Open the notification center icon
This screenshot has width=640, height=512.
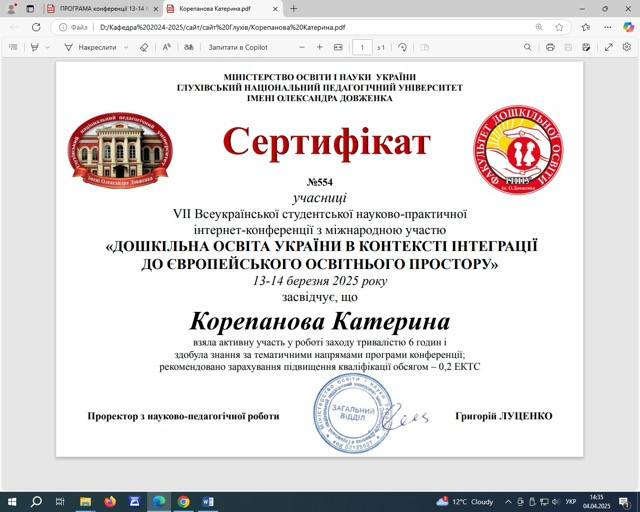coord(624,502)
